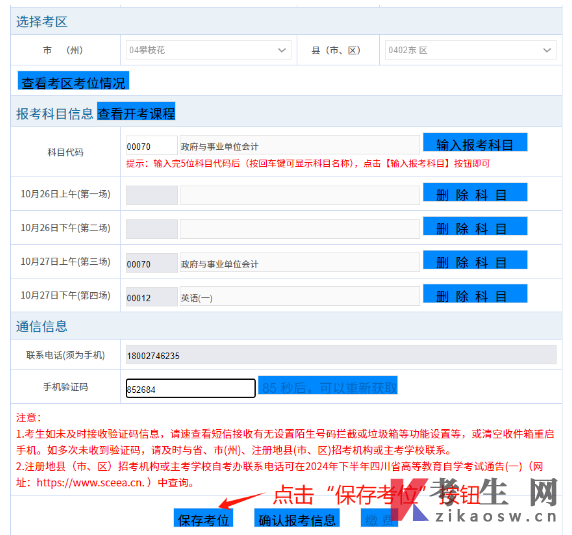Click the 联系电话(须为手机) label

click(x=66, y=355)
